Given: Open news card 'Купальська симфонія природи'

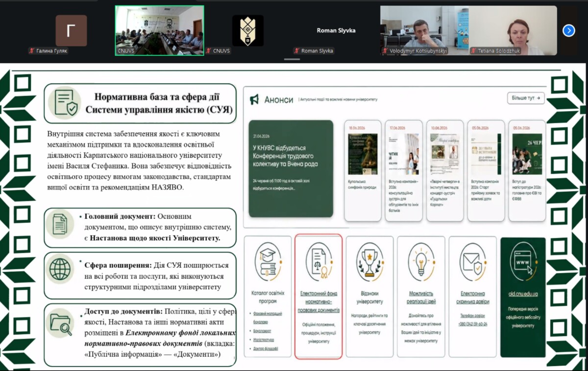Looking at the screenshot, I should pos(363,171).
